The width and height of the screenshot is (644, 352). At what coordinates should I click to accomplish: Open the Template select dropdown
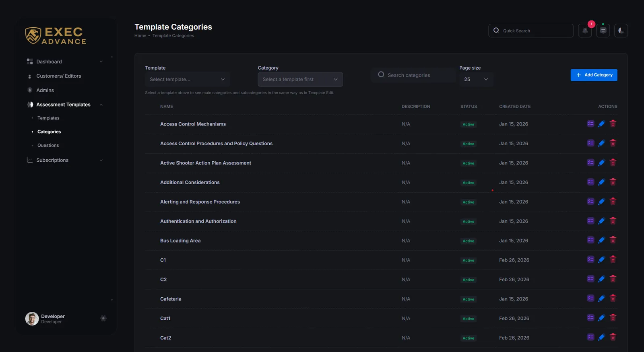click(x=188, y=79)
